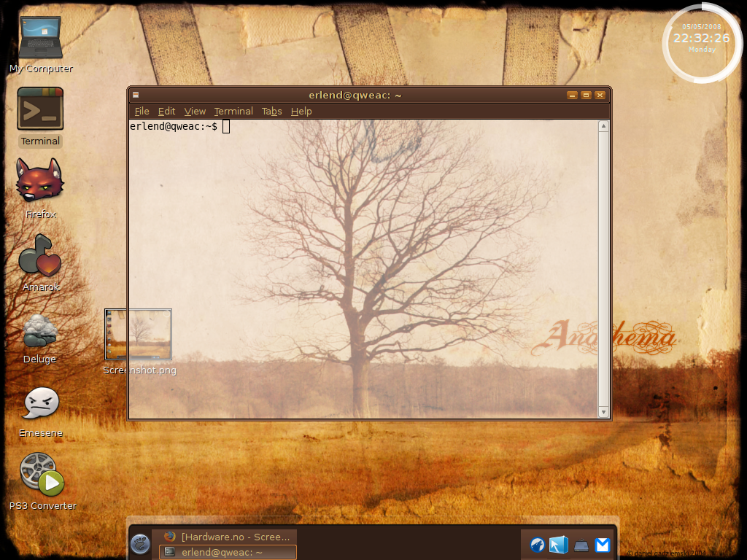The width and height of the screenshot is (747, 560).
Task: Minimize the terminal window
Action: [x=572, y=96]
